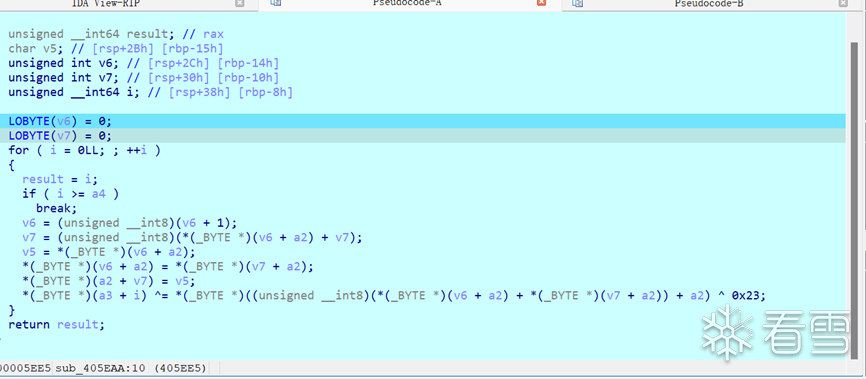866x379 pixels.
Task: Click the 'result = i;' statement
Action: click(60, 180)
